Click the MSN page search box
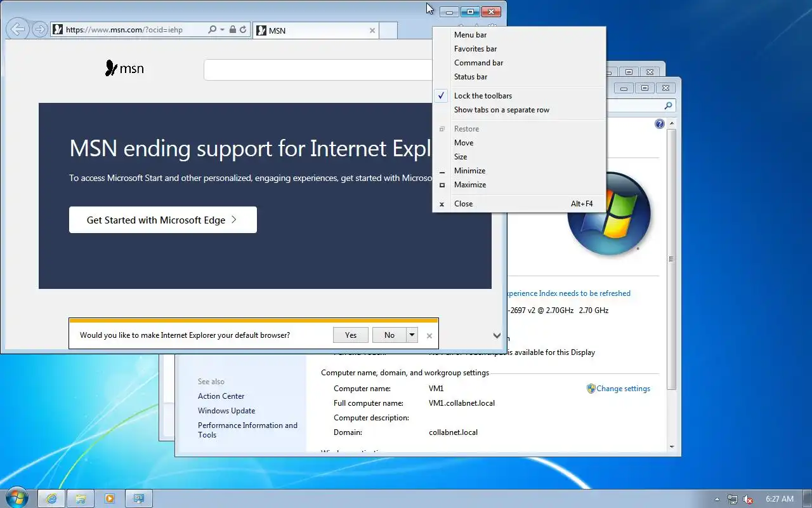Screen dimensions: 812x508 click(x=318, y=70)
